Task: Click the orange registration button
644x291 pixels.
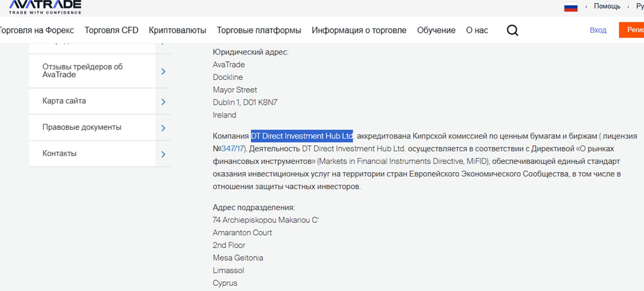Action: pyautogui.click(x=632, y=30)
